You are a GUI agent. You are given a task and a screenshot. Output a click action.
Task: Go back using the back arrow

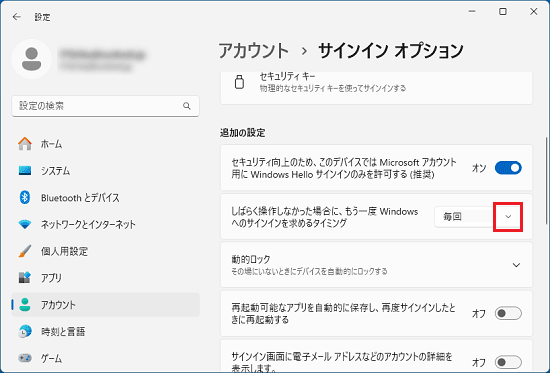click(16, 17)
